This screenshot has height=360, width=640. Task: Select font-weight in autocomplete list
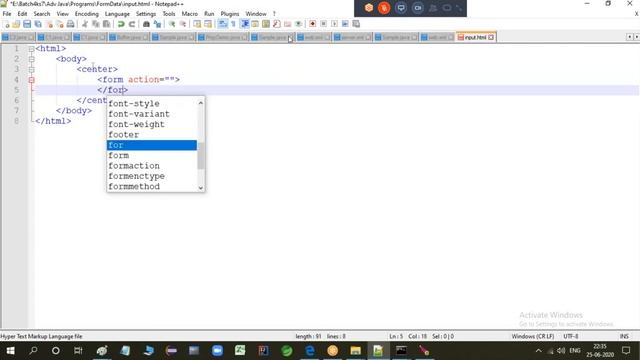[152, 124]
